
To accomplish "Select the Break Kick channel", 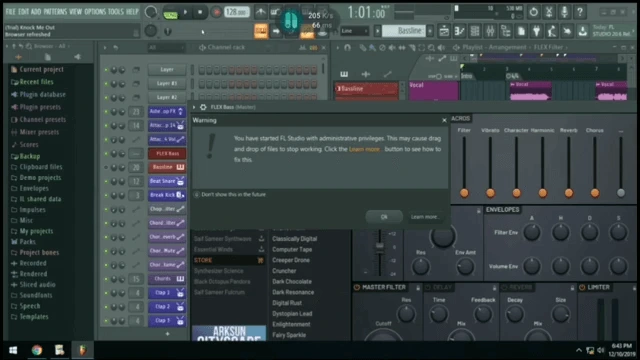I will pos(167,195).
